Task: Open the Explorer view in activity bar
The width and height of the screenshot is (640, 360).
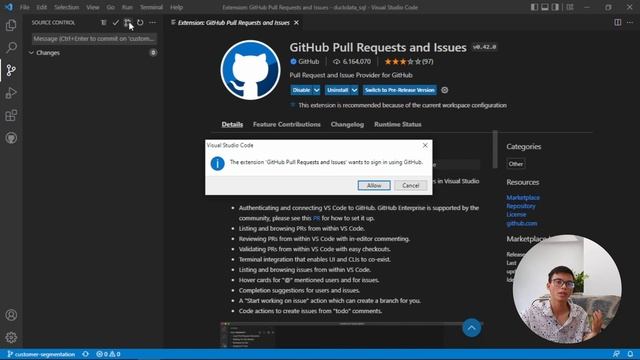Action: coord(11,25)
